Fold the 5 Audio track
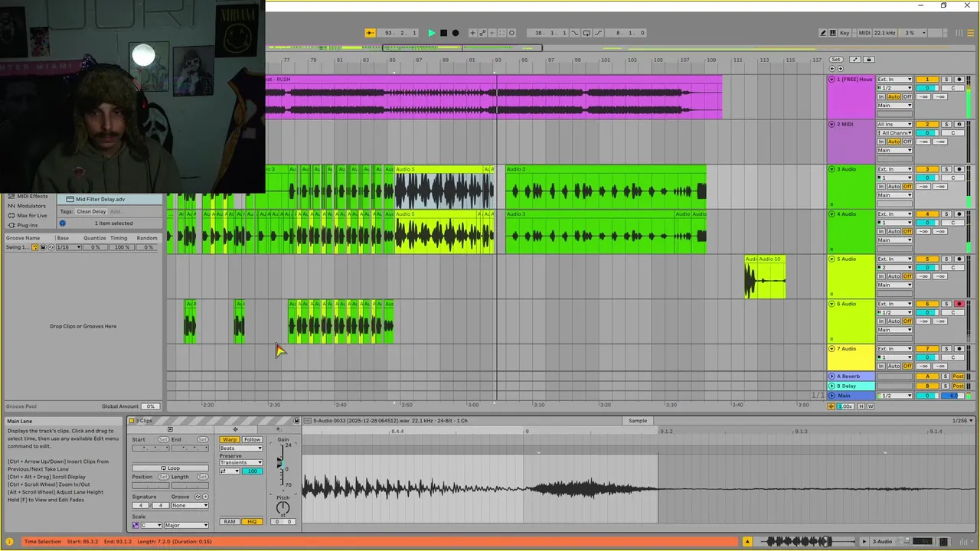This screenshot has width=980, height=551. pos(832,259)
